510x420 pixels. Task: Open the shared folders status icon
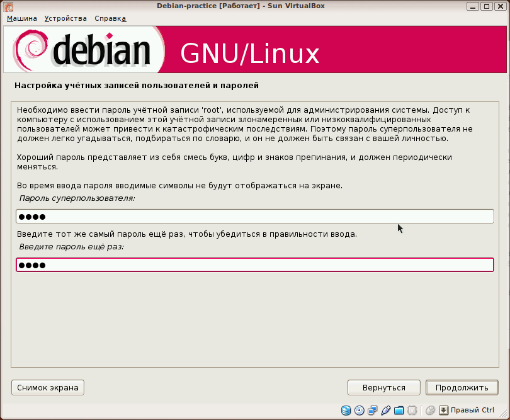(399, 410)
